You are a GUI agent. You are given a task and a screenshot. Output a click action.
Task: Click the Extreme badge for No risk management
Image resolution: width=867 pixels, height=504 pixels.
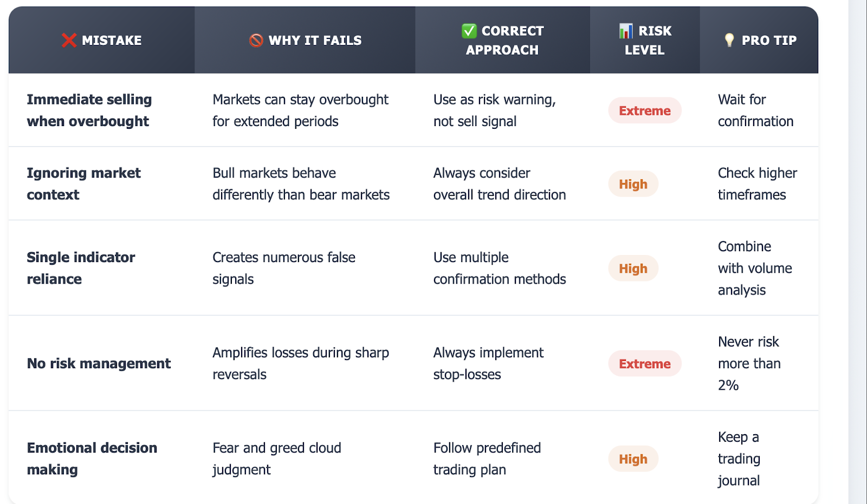pos(645,364)
